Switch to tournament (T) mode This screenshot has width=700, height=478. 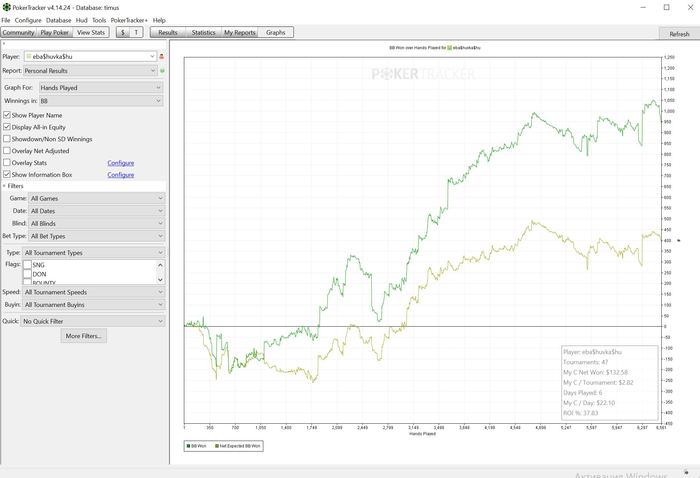click(136, 32)
